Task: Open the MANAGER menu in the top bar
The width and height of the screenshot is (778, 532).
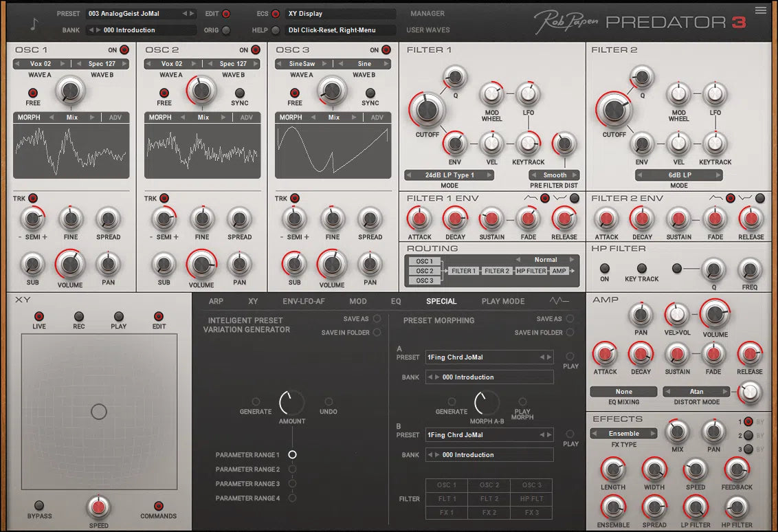Action: click(427, 13)
